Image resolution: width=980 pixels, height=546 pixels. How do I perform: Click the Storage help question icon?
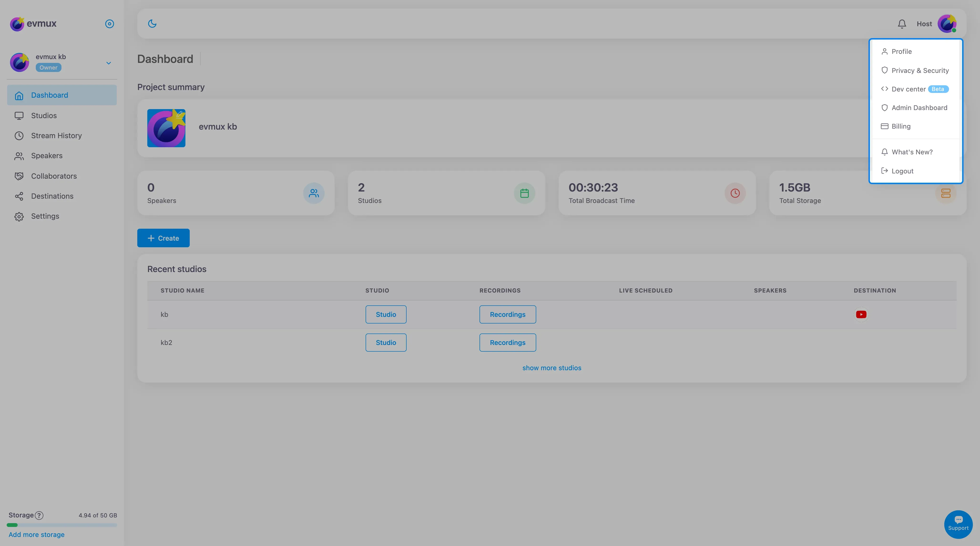(39, 516)
